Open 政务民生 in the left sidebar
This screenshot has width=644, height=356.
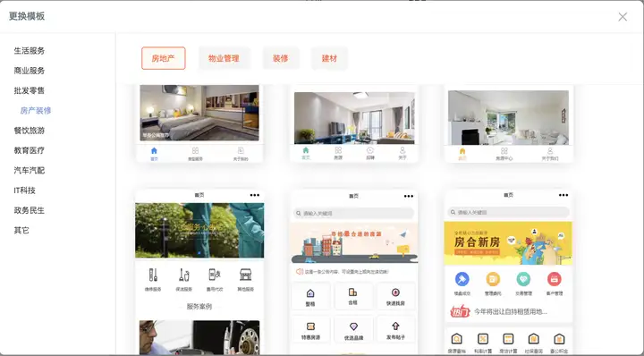pos(30,210)
